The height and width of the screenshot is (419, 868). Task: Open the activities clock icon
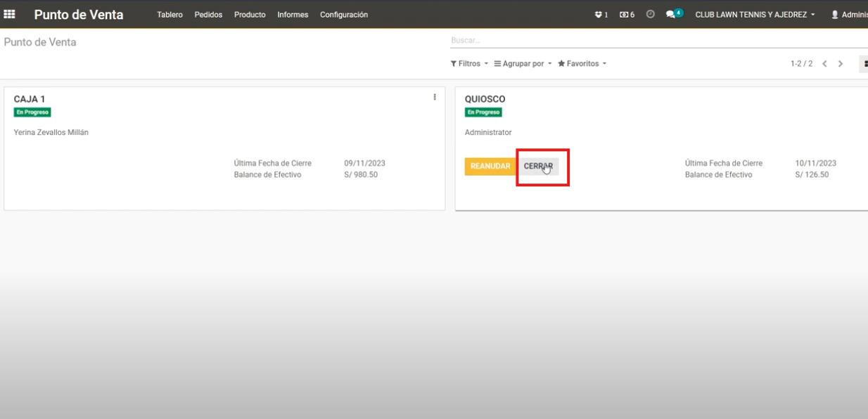point(650,15)
